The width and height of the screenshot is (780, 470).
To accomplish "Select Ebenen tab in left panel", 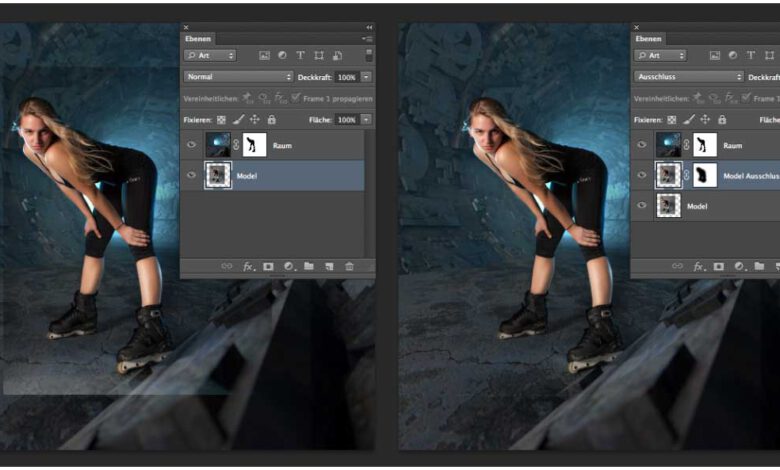I will click(198, 39).
